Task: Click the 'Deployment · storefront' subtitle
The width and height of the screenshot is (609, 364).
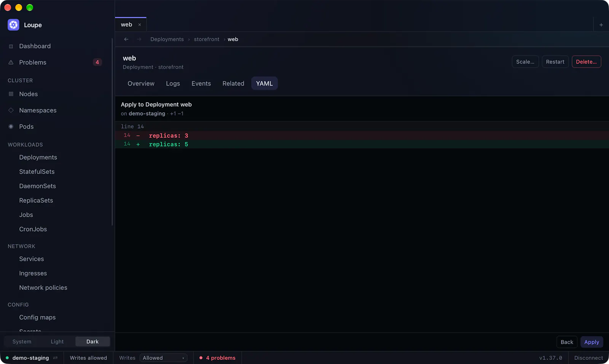Action: 153,67
